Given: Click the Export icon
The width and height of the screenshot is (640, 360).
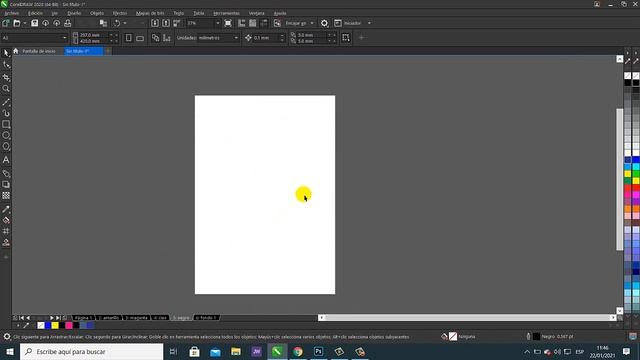Looking at the screenshot, I should pyautogui.click(x=166, y=23).
